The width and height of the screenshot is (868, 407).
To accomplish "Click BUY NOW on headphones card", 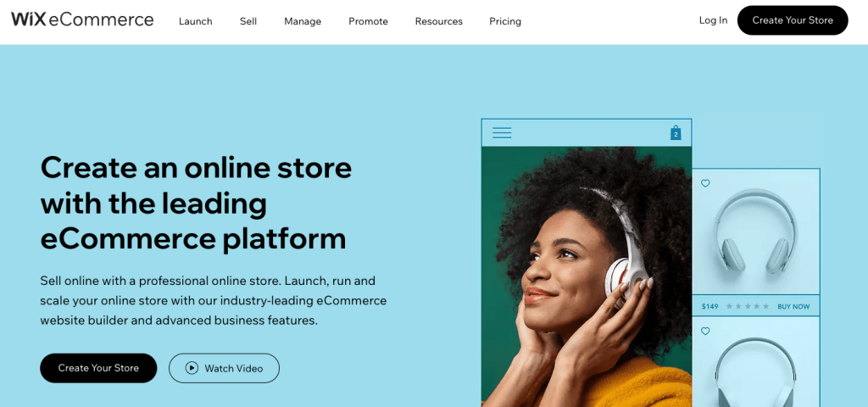I will (793, 306).
